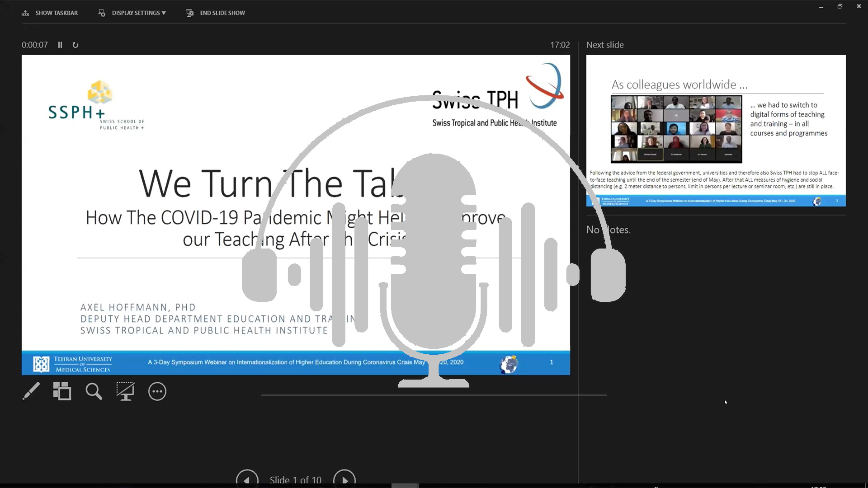Restore down the presenter view window
This screenshot has width=868, height=488.
(x=840, y=6)
